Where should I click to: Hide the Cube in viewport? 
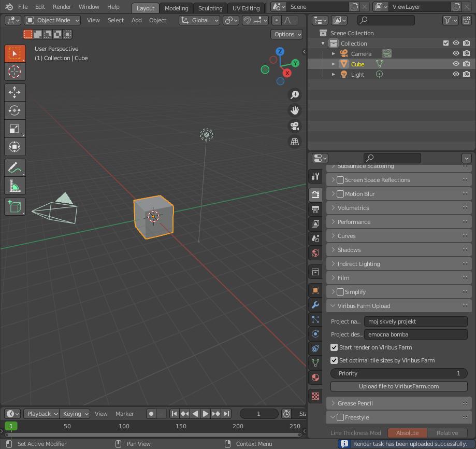click(x=456, y=64)
